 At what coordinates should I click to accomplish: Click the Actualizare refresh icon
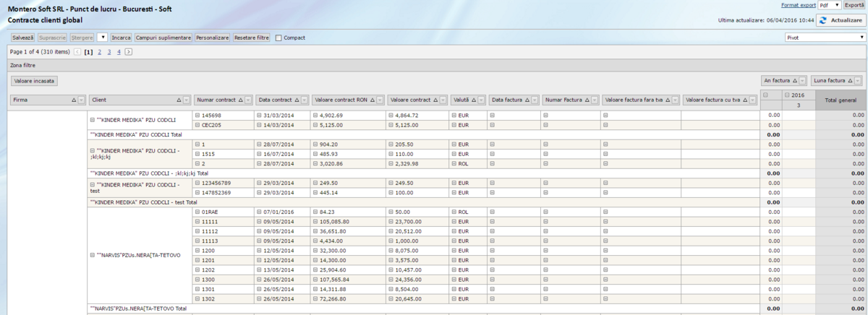pos(824,21)
